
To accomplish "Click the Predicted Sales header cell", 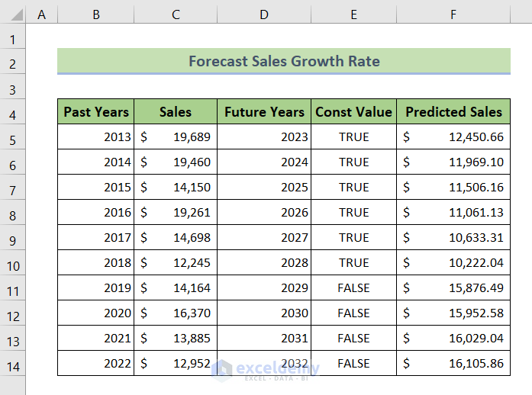I will [x=453, y=112].
